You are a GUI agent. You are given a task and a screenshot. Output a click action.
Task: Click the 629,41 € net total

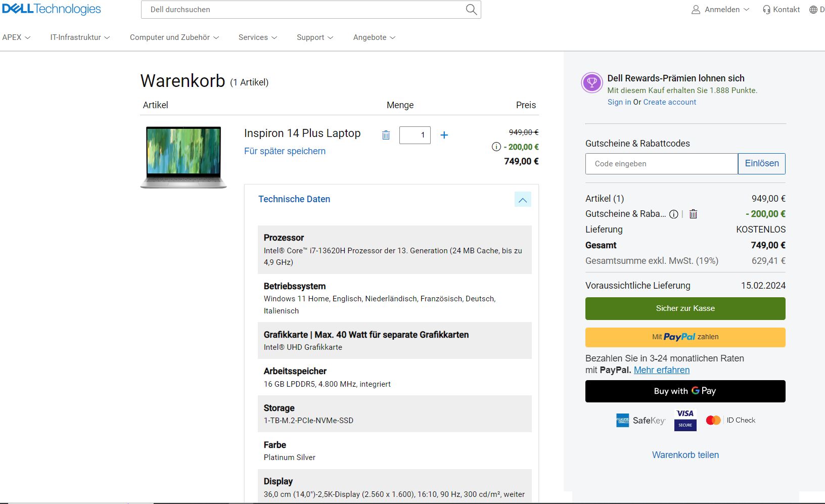click(x=768, y=261)
